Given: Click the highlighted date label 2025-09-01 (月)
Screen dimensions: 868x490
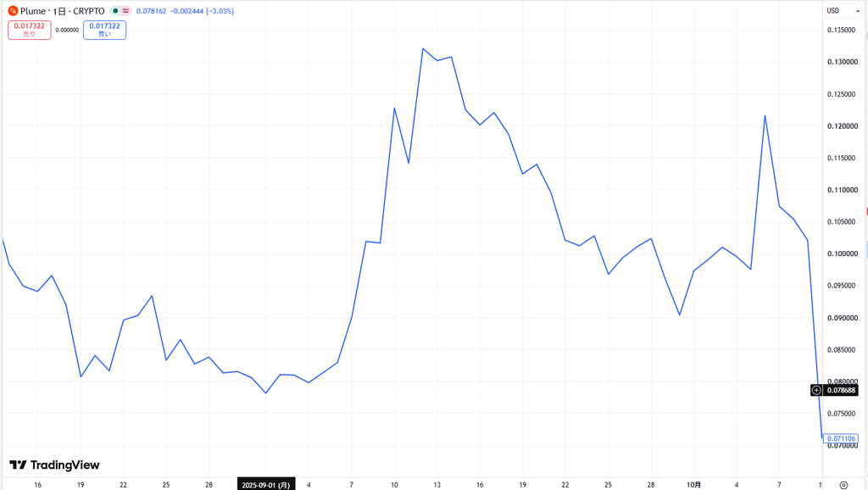Looking at the screenshot, I should [266, 484].
